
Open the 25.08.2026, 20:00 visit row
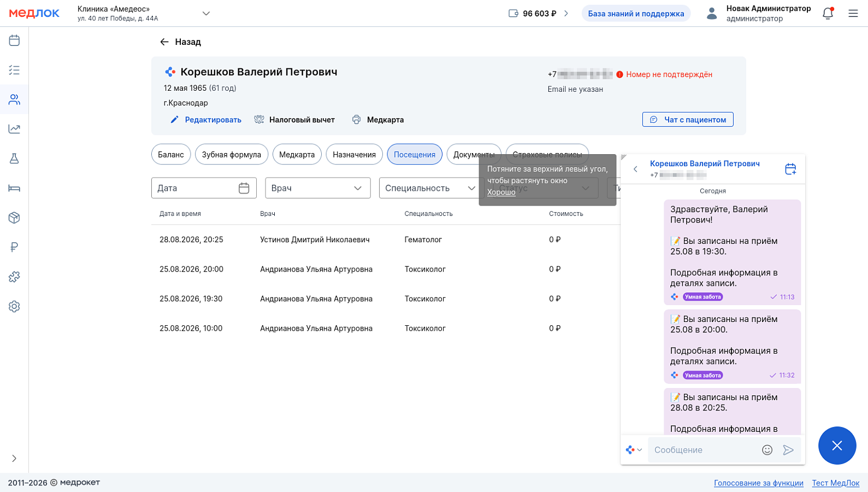point(386,269)
